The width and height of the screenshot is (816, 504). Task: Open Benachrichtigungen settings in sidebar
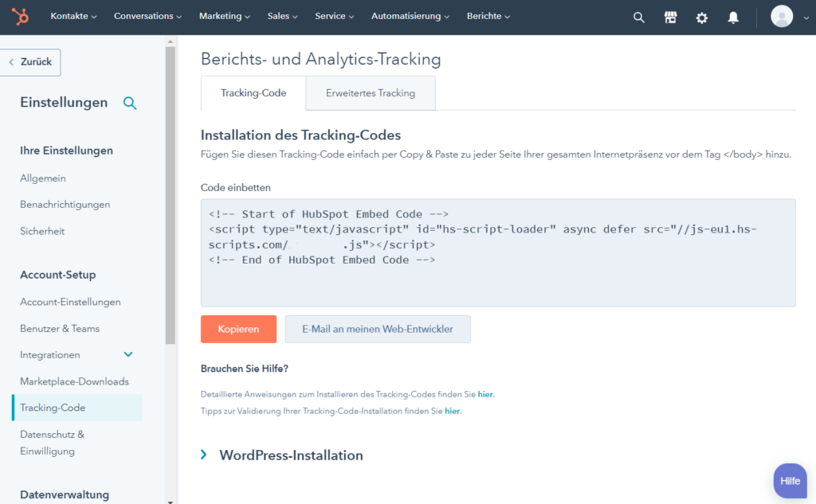coord(65,205)
